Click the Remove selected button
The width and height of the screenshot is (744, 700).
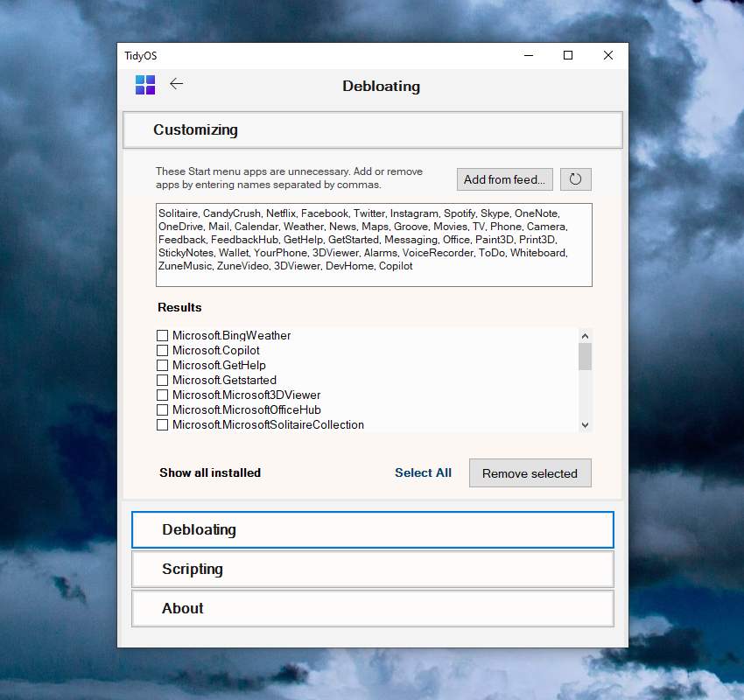coord(530,472)
